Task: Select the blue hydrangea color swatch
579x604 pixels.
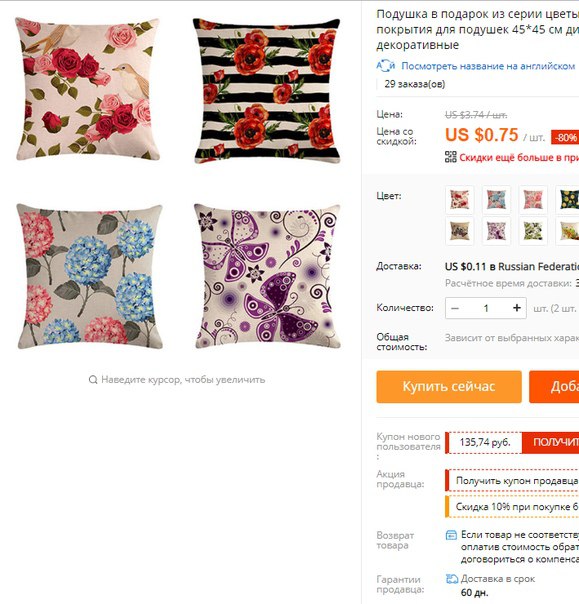Action: click(496, 200)
